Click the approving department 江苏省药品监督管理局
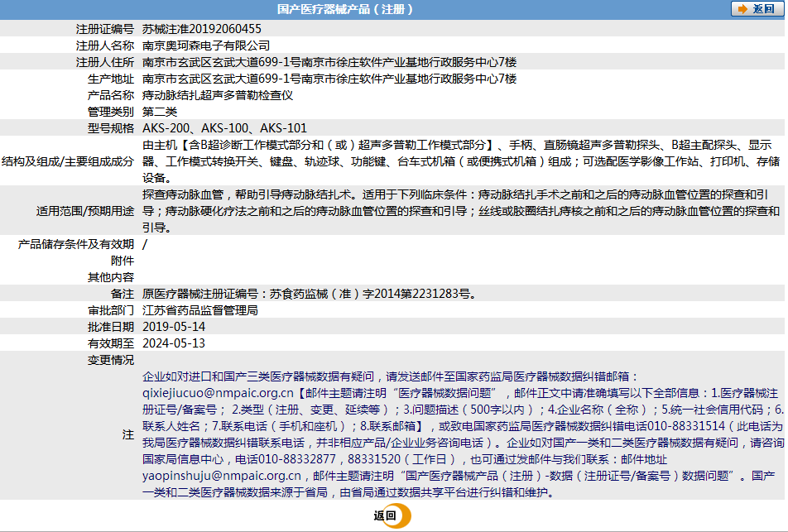The image size is (788, 532). (x=200, y=311)
